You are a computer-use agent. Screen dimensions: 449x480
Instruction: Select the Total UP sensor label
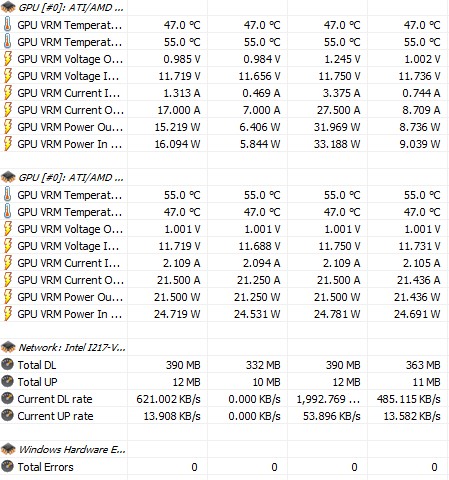pos(37,382)
